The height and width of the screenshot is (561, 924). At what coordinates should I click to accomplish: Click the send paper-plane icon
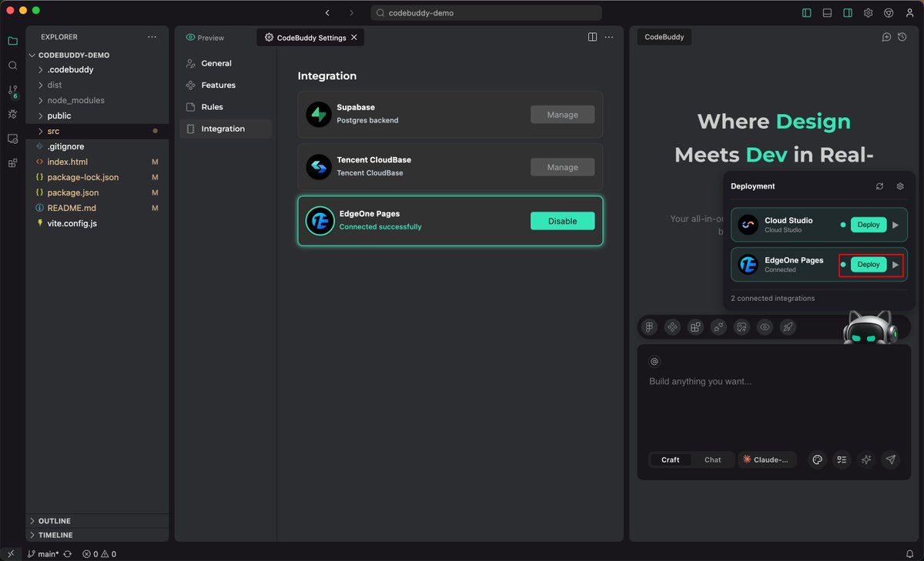click(891, 459)
